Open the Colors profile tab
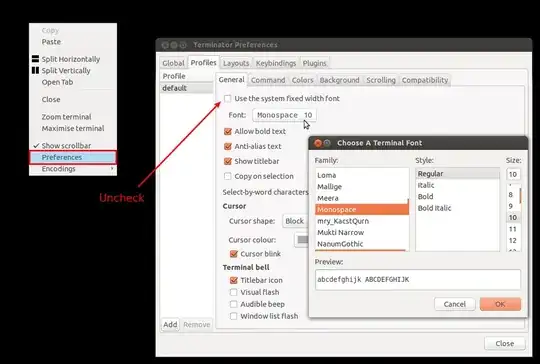The width and height of the screenshot is (540, 364). 302,80
